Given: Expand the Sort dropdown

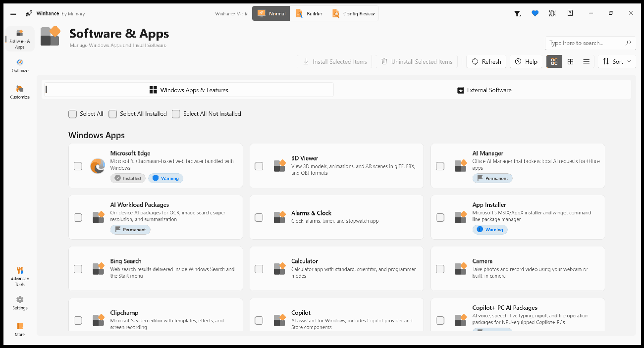Looking at the screenshot, I should click(x=617, y=61).
